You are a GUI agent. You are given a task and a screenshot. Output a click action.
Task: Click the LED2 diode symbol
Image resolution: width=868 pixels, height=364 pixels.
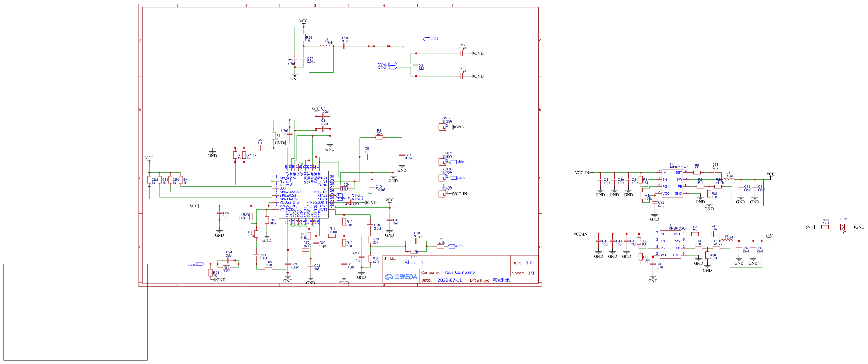tap(842, 227)
